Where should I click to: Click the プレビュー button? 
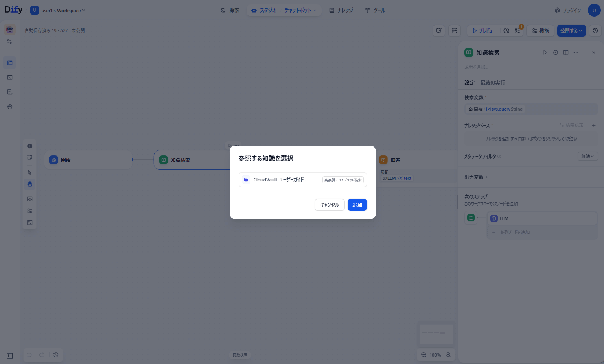484,31
